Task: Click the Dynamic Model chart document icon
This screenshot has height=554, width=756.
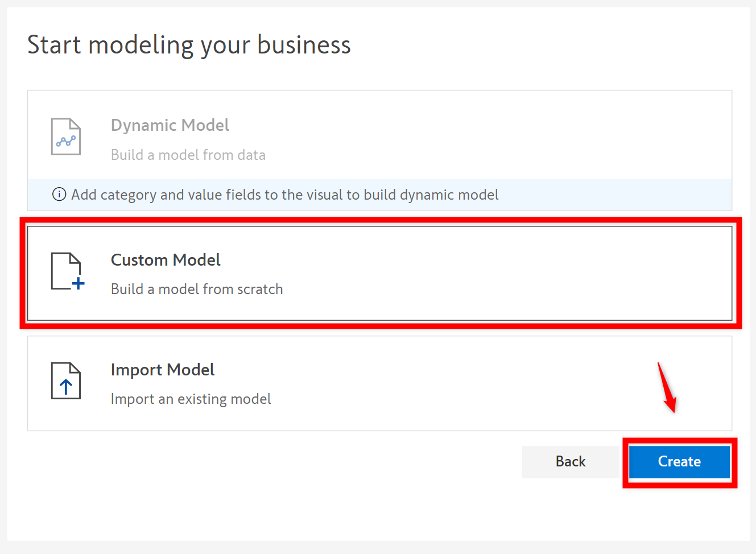Action: pos(66,137)
